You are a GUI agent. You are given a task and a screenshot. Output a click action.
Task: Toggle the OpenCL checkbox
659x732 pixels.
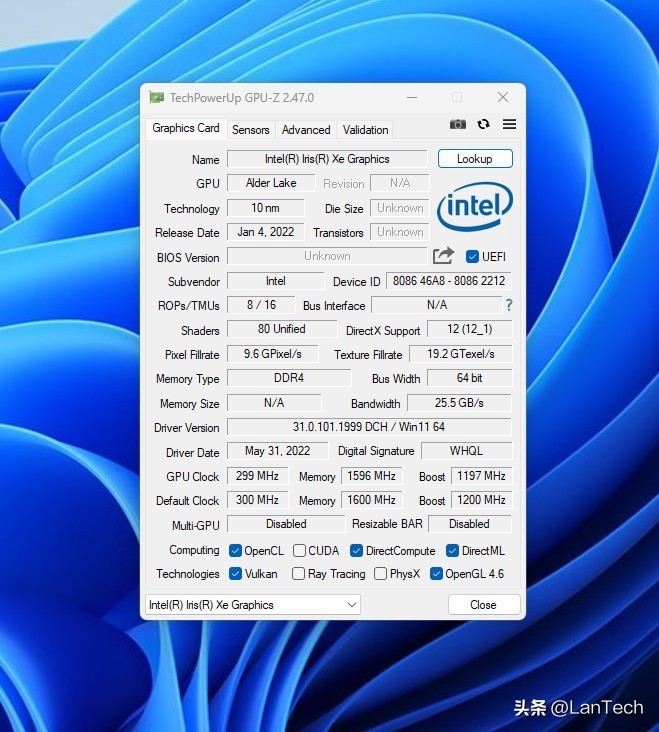[x=236, y=551]
